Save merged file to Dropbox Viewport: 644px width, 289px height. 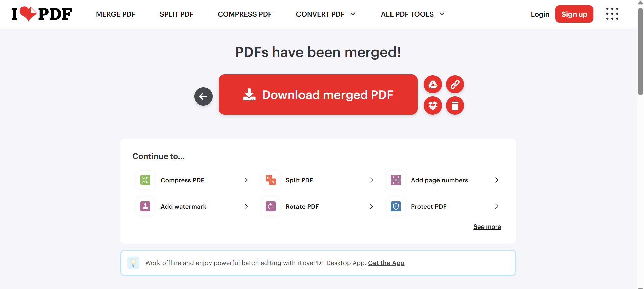433,106
